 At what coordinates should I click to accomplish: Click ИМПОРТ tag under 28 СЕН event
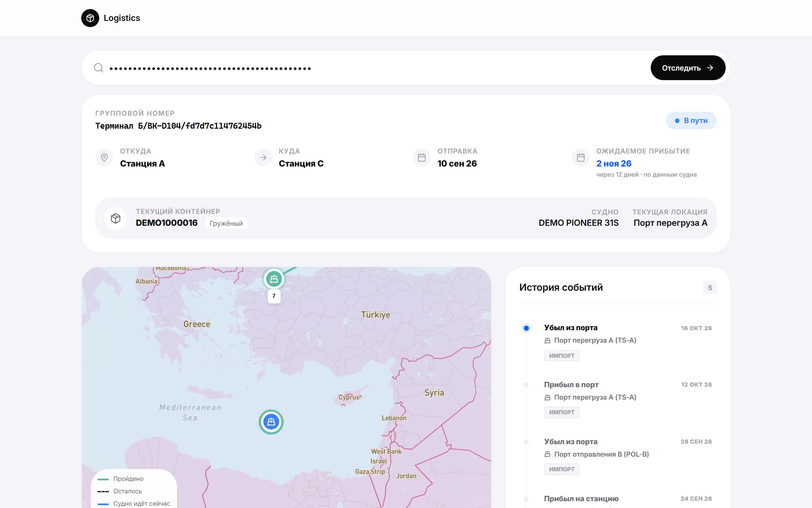(562, 469)
